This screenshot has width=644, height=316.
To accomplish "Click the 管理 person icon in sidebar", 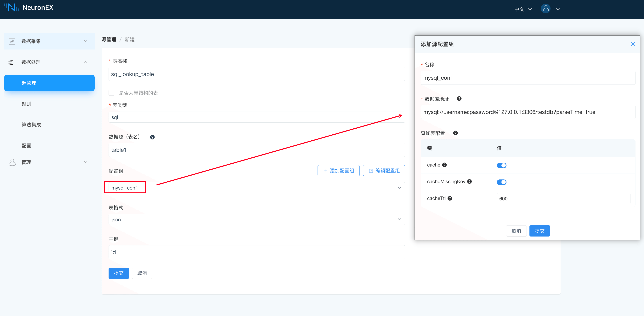I will [x=12, y=162].
